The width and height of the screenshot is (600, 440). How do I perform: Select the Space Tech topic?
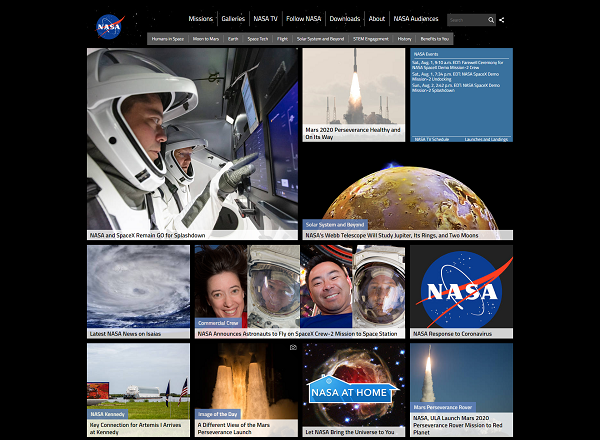pos(258,39)
